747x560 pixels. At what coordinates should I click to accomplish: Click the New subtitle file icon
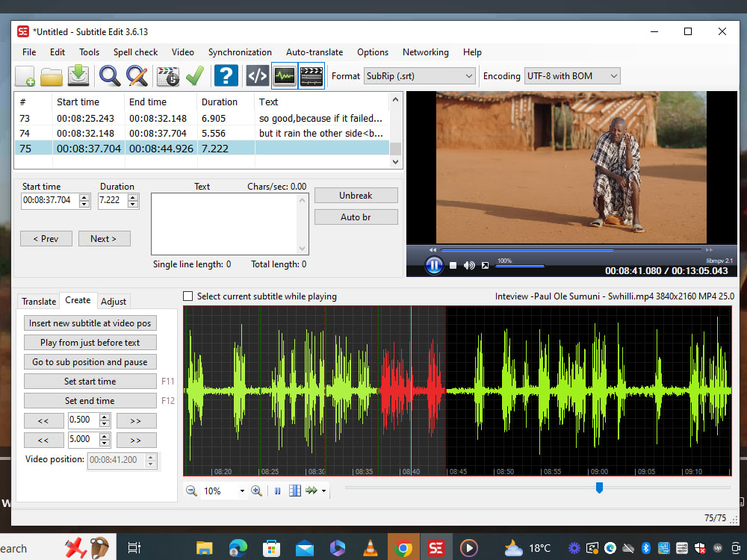click(x=25, y=76)
